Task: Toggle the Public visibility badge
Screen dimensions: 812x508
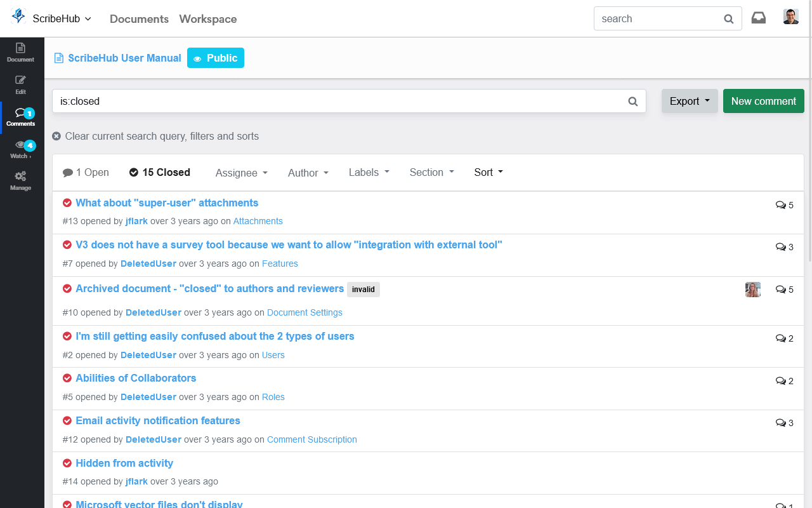Action: (x=216, y=58)
